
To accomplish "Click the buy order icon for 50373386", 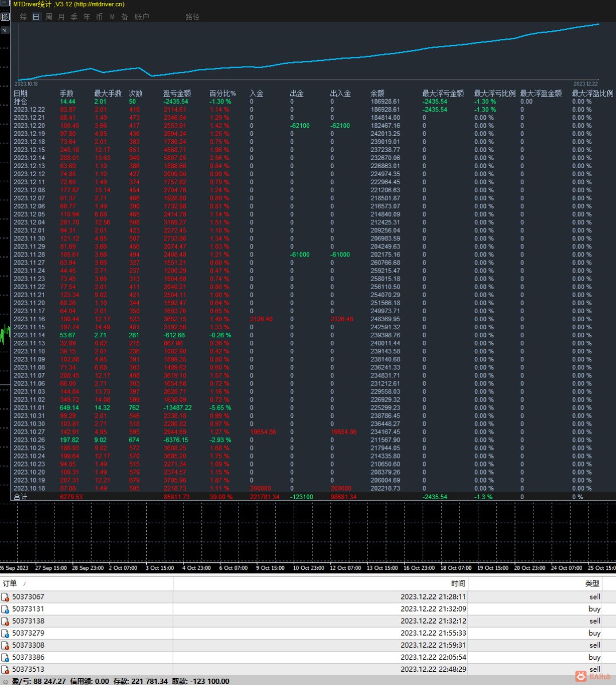I will [5, 657].
